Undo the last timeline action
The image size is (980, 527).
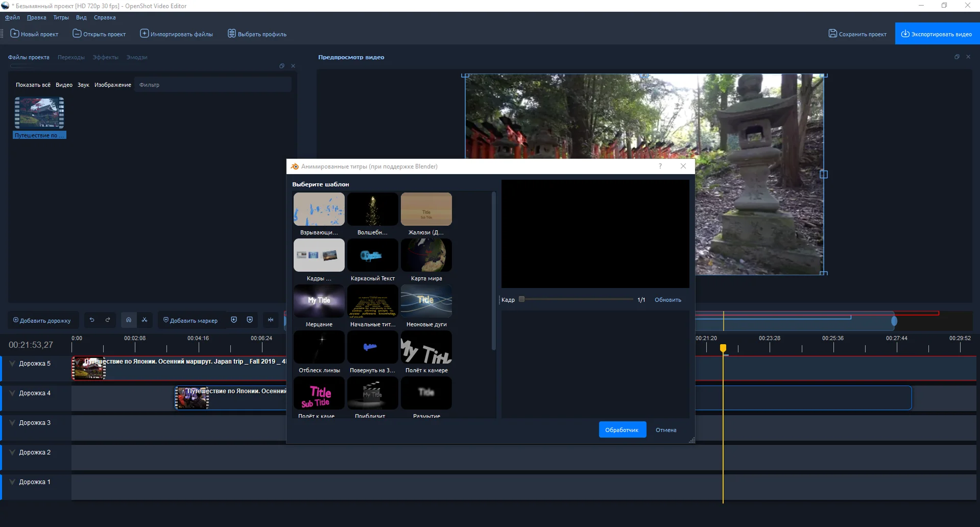pyautogui.click(x=92, y=320)
